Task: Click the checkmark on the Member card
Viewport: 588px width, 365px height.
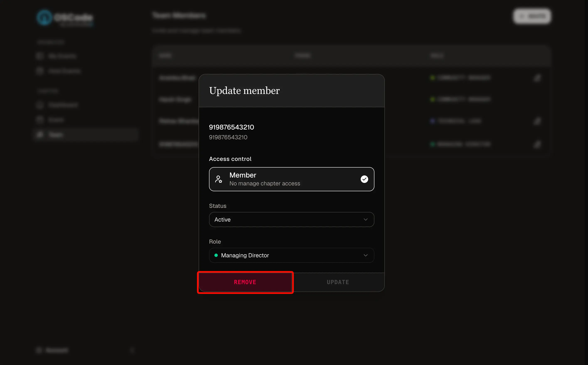Action: coord(364,179)
